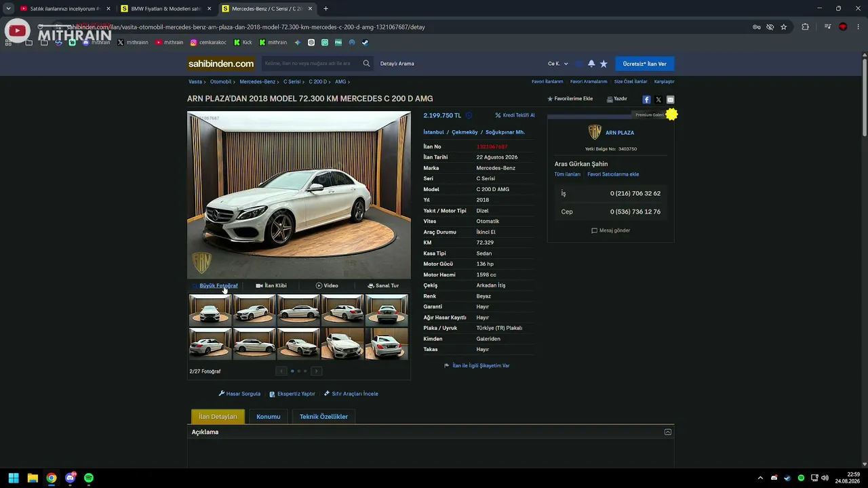The width and height of the screenshot is (868, 488).
Task: Switch gallery to Video
Action: (x=327, y=286)
